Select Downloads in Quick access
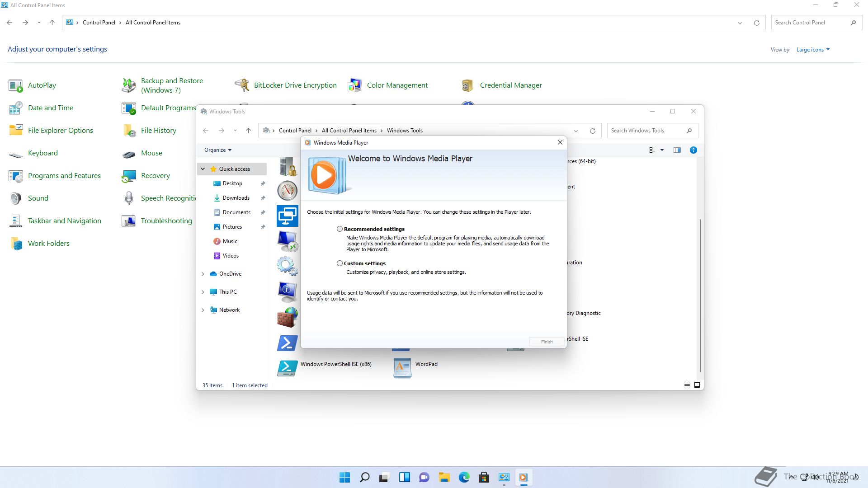The image size is (868, 488). click(236, 198)
